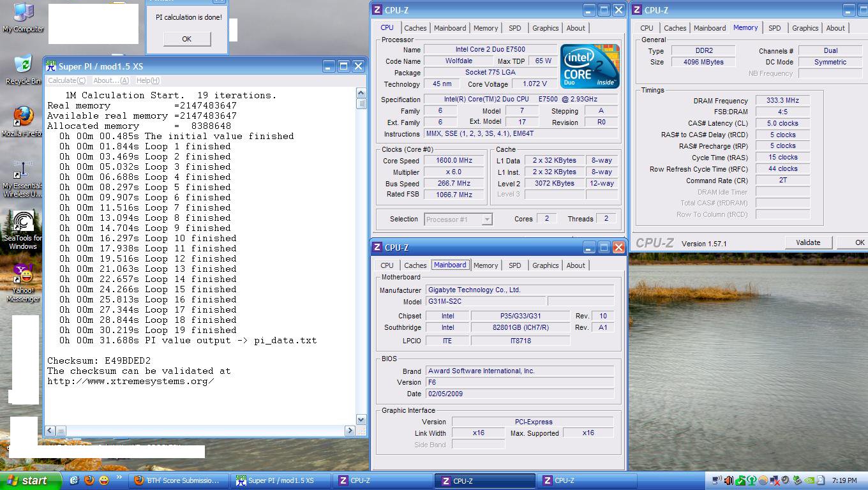The height and width of the screenshot is (490, 868).
Task: Click the Firefox icon in Quick Launch
Action: click(x=89, y=480)
